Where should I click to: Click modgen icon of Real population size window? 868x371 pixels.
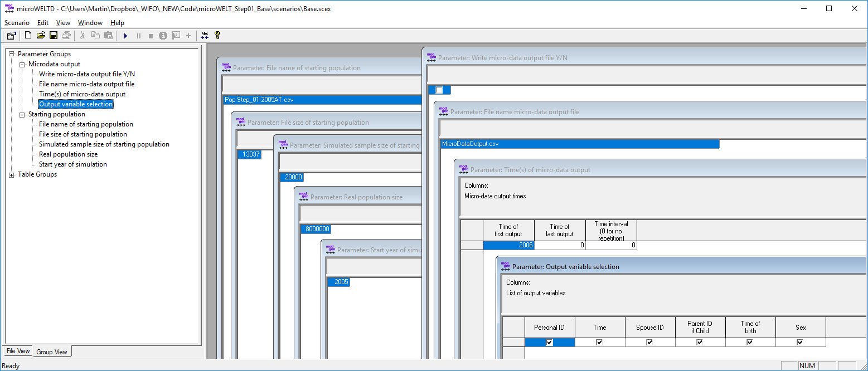point(303,196)
